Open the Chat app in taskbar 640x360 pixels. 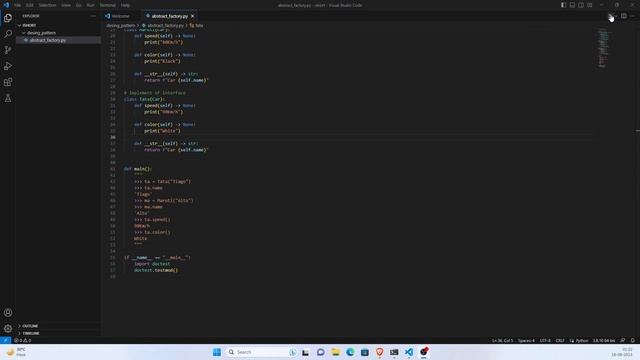[320, 352]
